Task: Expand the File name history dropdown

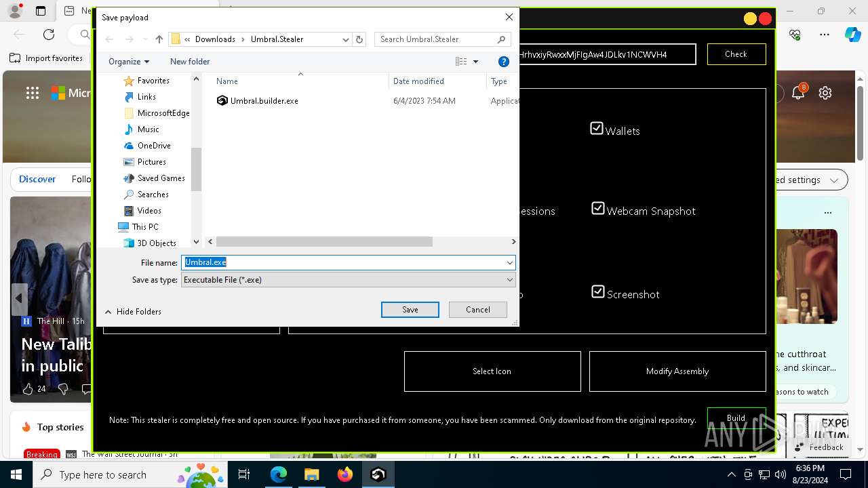Action: [x=510, y=262]
